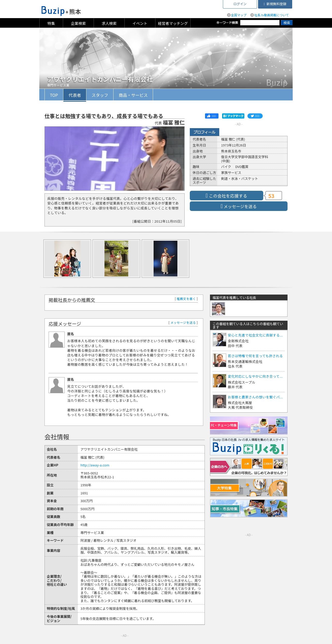Open 安心と先進で社会文化に貢献する link
The height and width of the screenshot is (644, 332).
(255, 335)
